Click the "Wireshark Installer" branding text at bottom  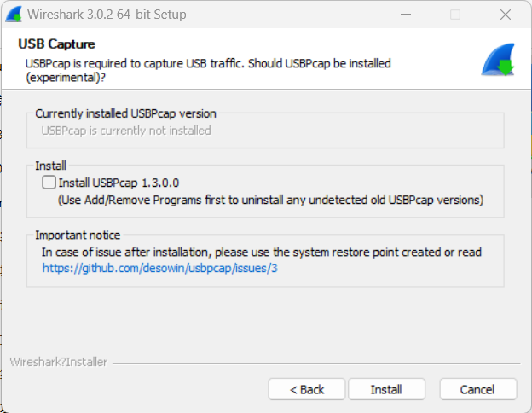(59, 362)
